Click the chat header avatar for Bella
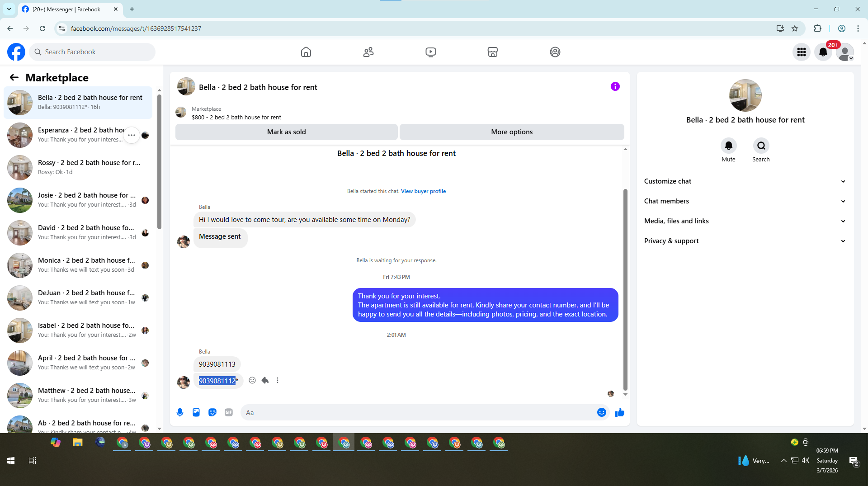The height and width of the screenshot is (486, 868). [186, 87]
